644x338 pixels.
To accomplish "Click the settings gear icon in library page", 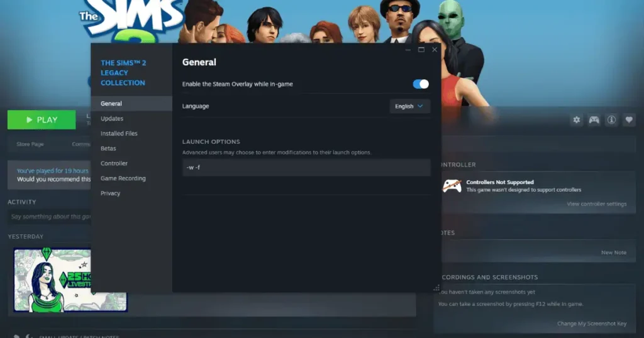I will [x=577, y=120].
